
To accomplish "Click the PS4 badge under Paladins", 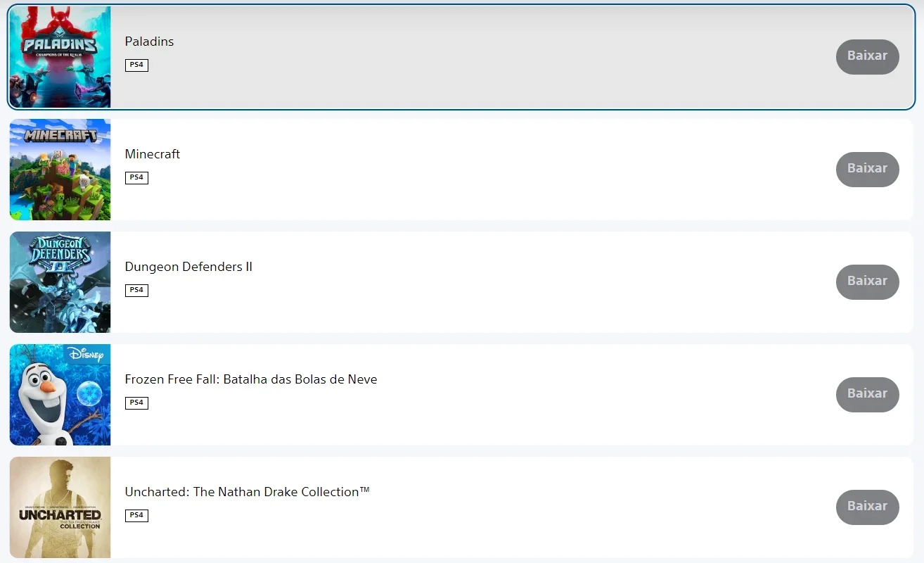I will 136,65.
